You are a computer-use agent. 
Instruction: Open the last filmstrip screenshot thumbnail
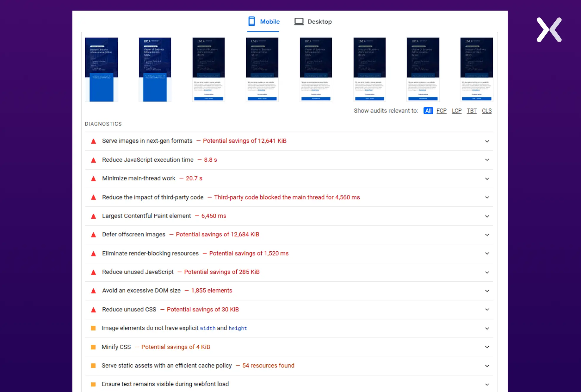click(477, 69)
